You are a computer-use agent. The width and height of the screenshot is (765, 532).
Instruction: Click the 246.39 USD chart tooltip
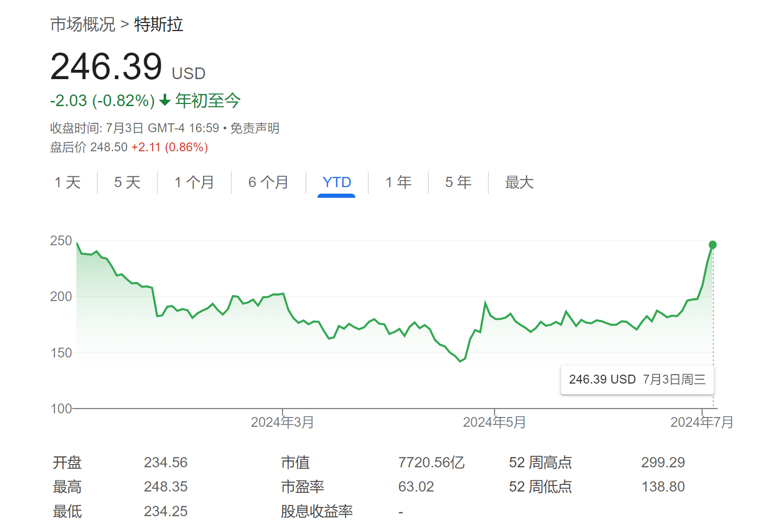(637, 380)
